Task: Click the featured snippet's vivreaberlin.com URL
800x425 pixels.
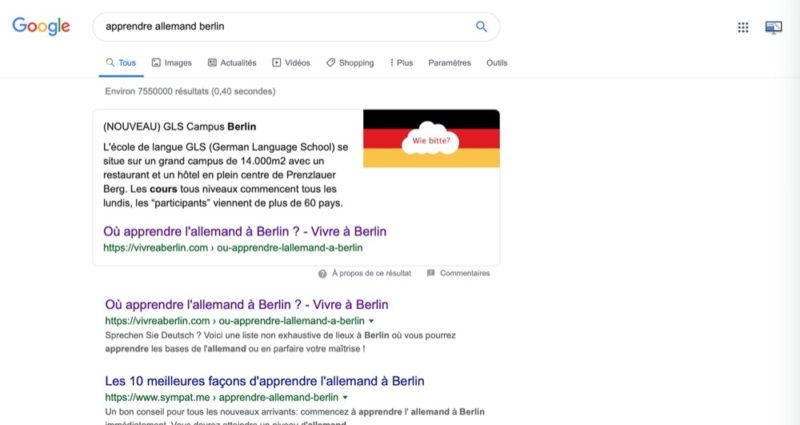Action: (x=233, y=248)
